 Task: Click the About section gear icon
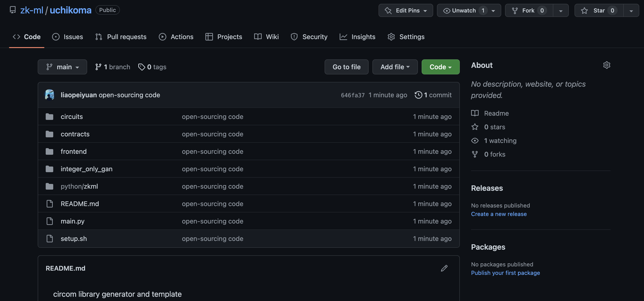click(607, 65)
